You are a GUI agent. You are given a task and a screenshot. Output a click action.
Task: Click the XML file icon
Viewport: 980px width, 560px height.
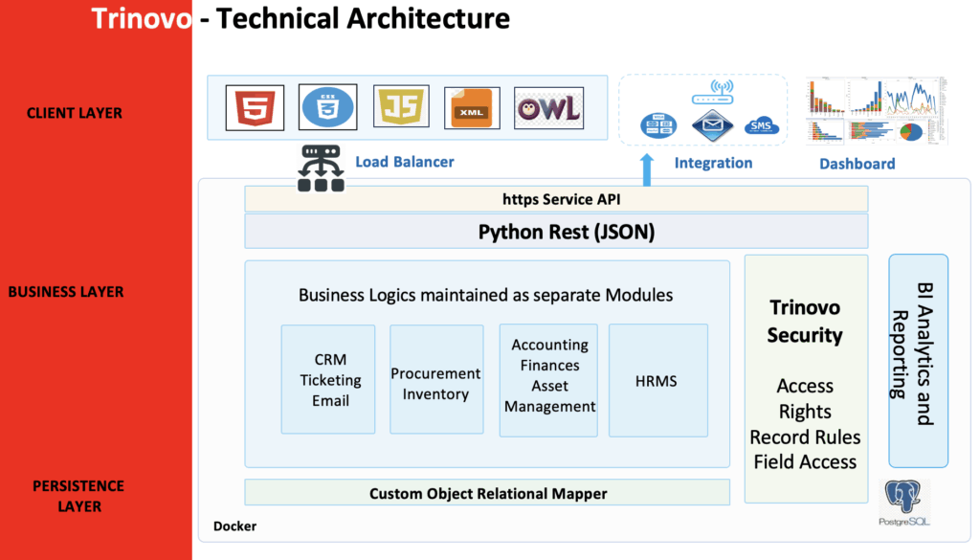coord(473,108)
